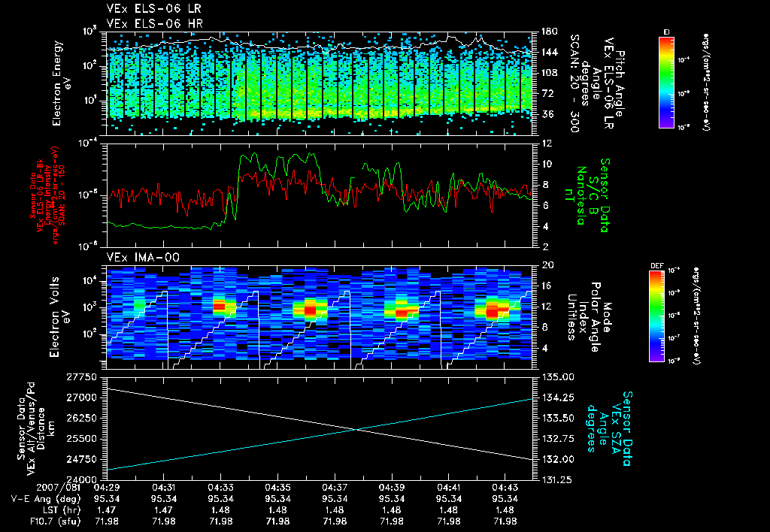Click the 'VEx Alt/Venus/Pd Distance km' axis label
The height and width of the screenshot is (532, 770).
click(x=36, y=428)
